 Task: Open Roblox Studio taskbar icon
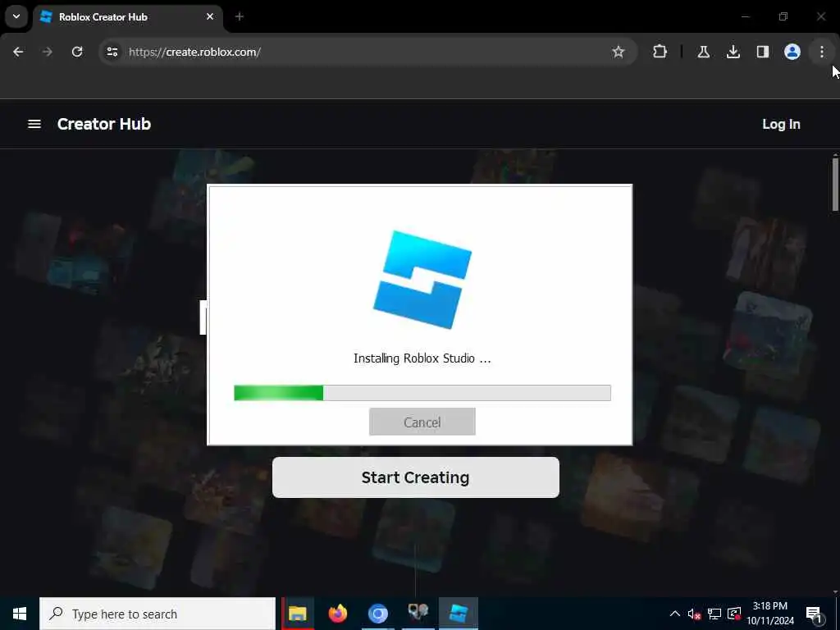click(x=459, y=614)
